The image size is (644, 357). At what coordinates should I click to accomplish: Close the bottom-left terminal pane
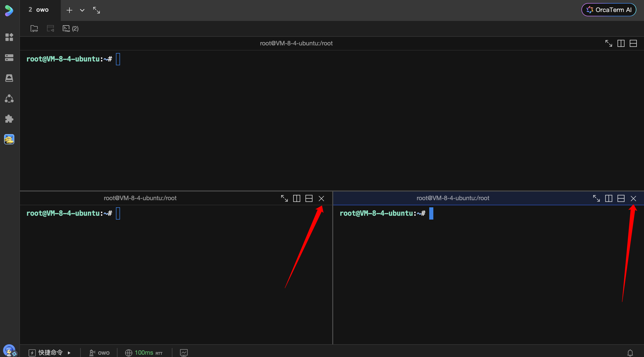(321, 198)
